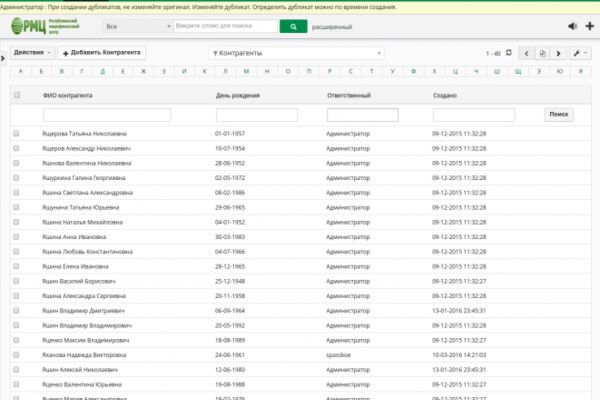Open record born 18-08-1989, Максим Владимирович
The width and height of the screenshot is (600, 400).
(x=86, y=340)
